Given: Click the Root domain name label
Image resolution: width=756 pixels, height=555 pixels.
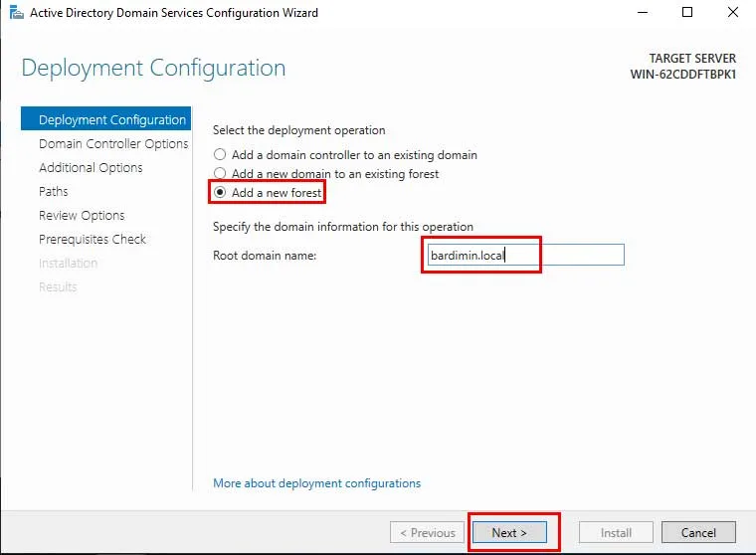Looking at the screenshot, I should [265, 255].
